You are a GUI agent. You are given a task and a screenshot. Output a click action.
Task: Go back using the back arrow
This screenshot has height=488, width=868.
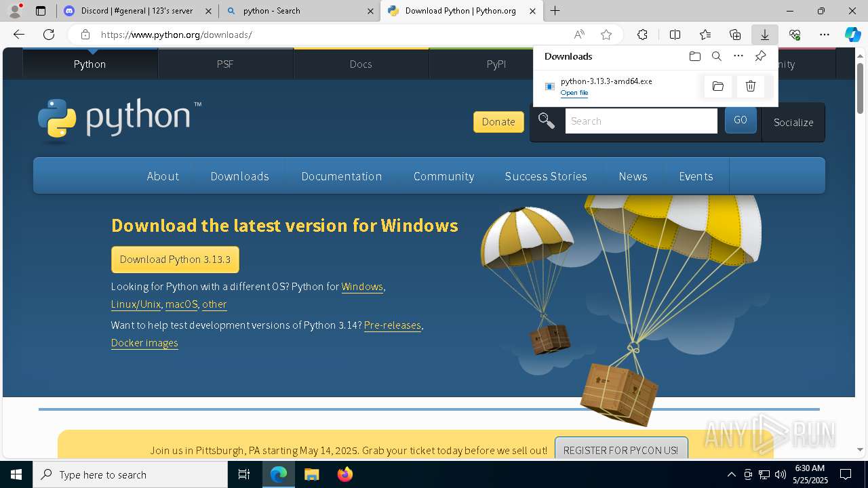pos(19,35)
